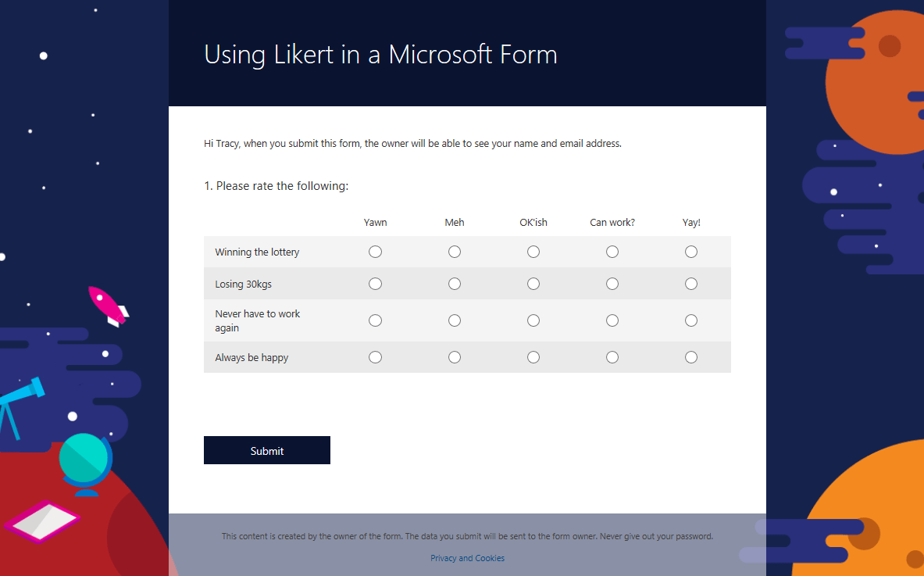The image size is (924, 576).
Task: Pick OK'ish for Never have to work again
Action: click(x=533, y=320)
